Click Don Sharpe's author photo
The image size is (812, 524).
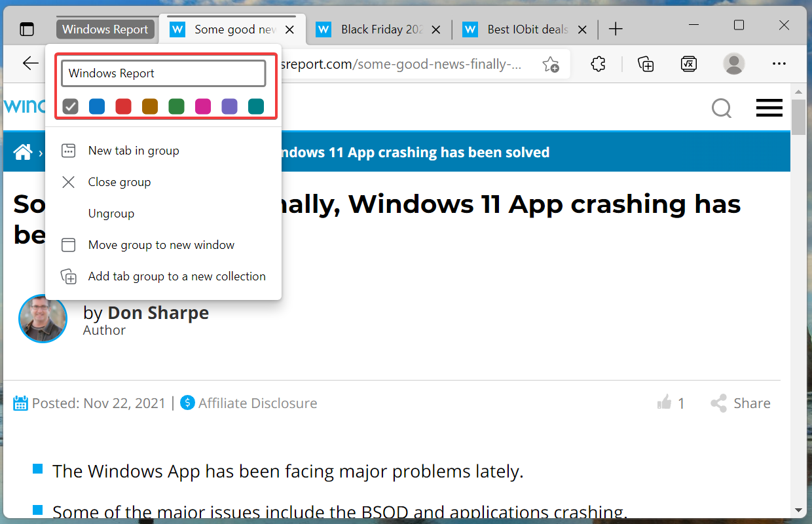[x=43, y=318]
